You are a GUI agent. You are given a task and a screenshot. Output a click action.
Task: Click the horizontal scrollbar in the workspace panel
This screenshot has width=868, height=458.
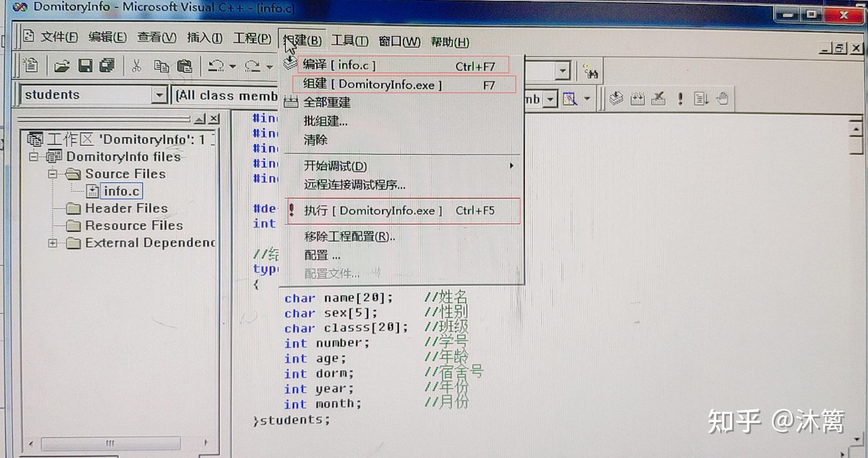[111, 443]
